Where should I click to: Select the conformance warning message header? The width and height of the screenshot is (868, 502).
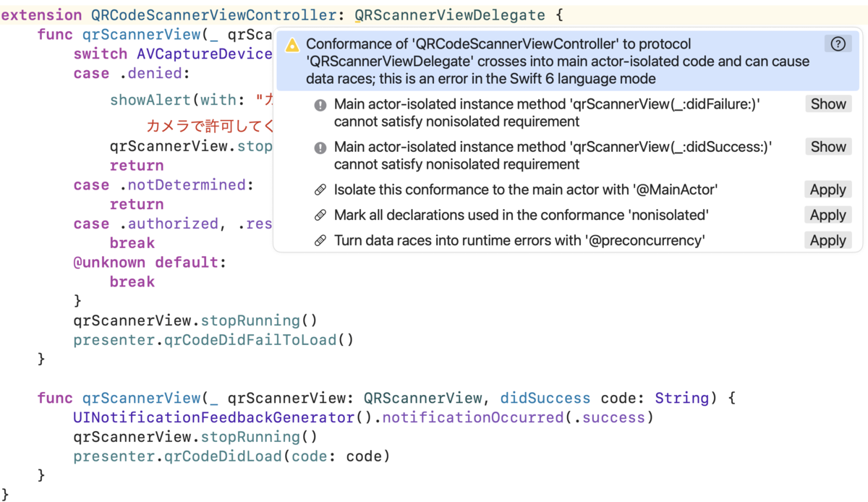tap(569, 61)
